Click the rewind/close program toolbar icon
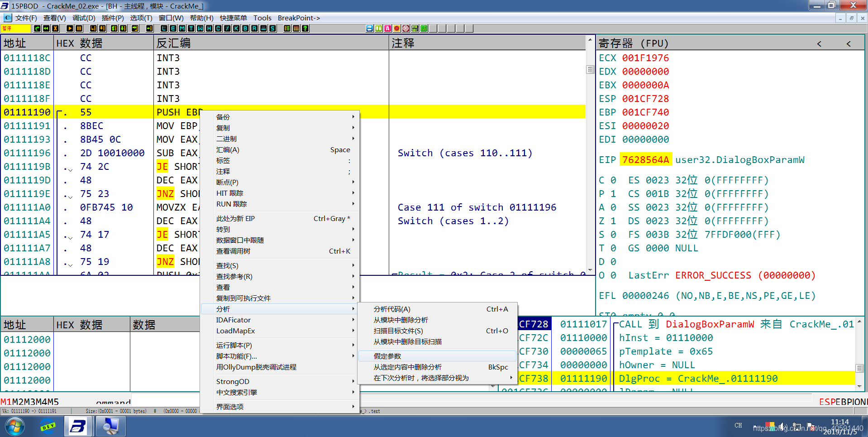The image size is (868, 437). (46, 28)
